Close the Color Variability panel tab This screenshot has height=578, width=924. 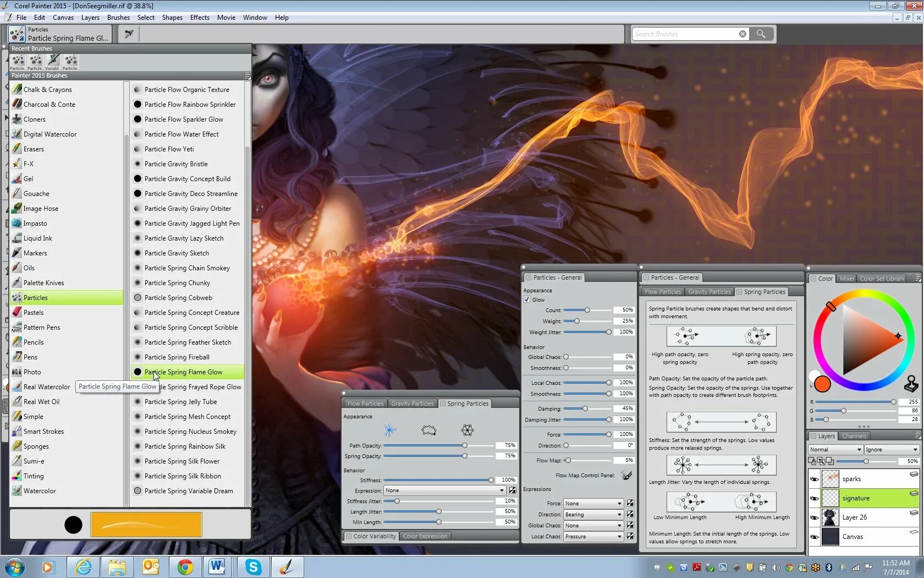click(348, 536)
